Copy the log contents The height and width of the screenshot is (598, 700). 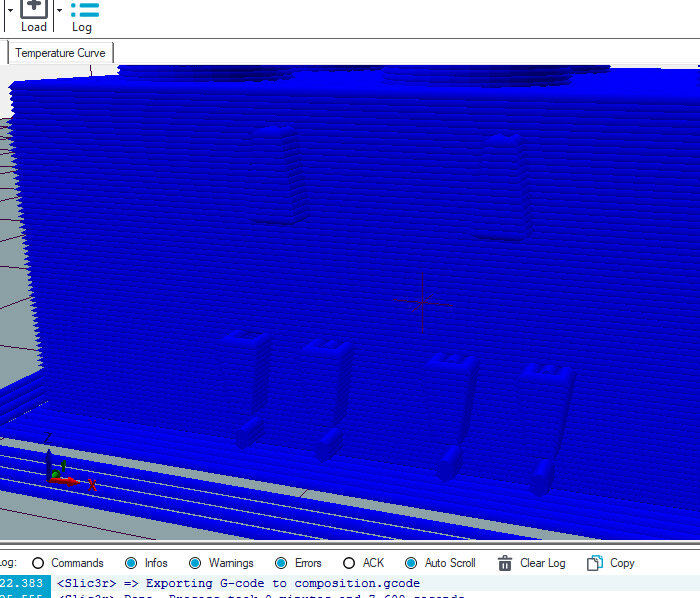(611, 563)
